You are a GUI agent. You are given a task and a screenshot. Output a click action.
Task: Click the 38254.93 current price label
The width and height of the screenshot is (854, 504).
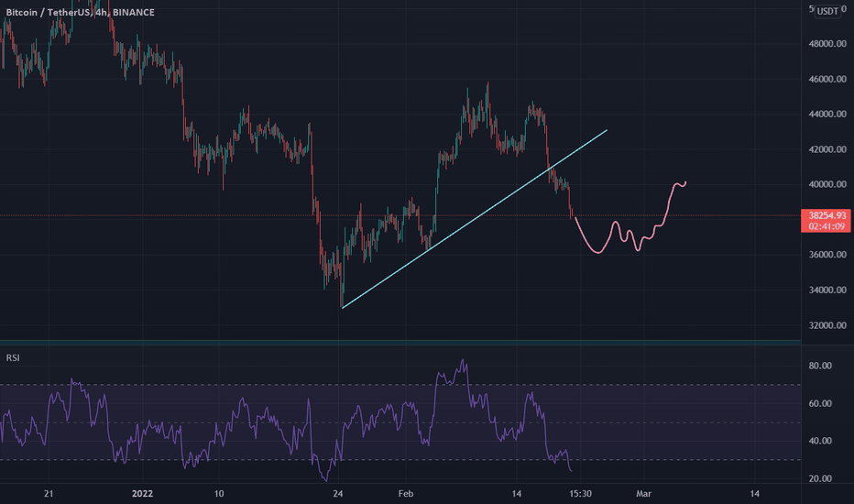click(827, 215)
